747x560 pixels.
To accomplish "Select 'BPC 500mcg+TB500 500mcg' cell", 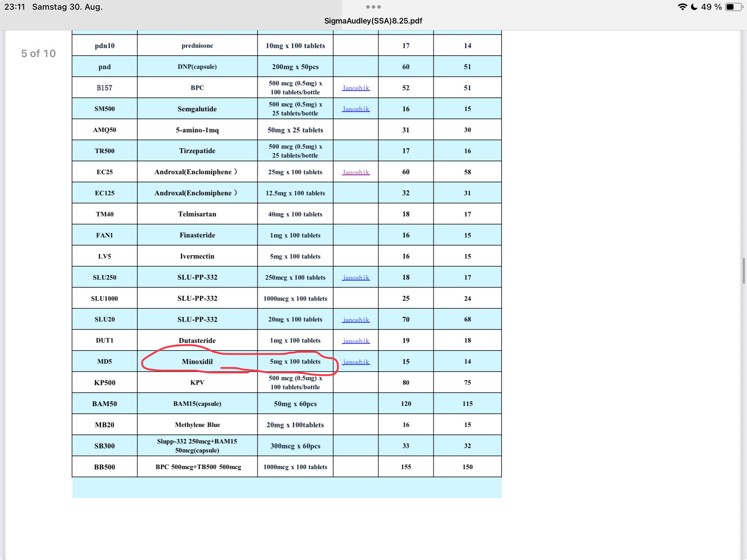I will point(197,467).
